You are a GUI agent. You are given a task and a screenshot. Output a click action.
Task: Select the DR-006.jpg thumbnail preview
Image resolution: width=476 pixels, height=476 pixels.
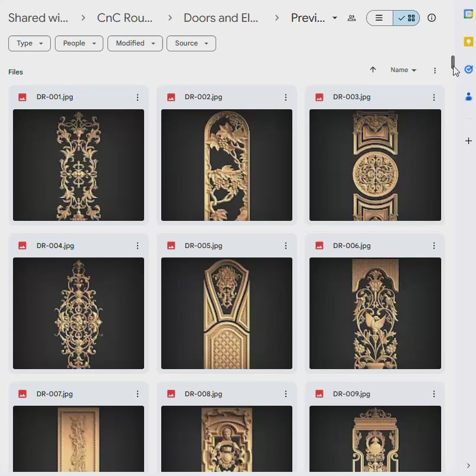375,313
